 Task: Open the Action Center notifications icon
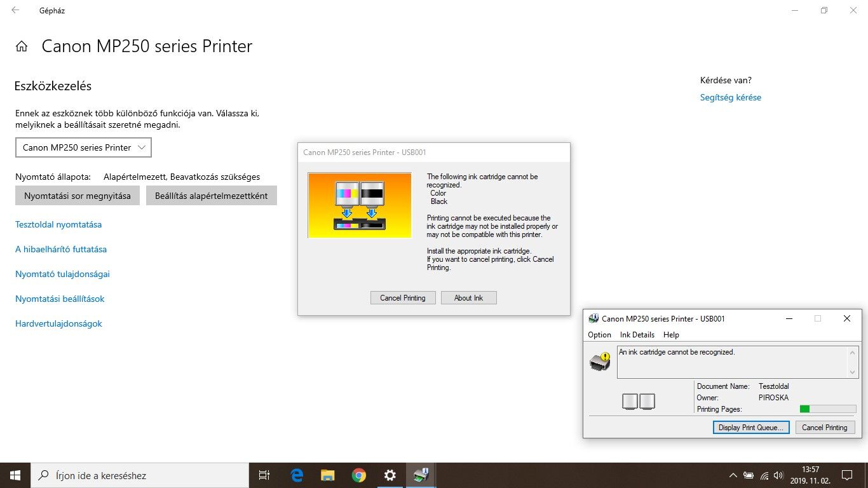point(846,475)
